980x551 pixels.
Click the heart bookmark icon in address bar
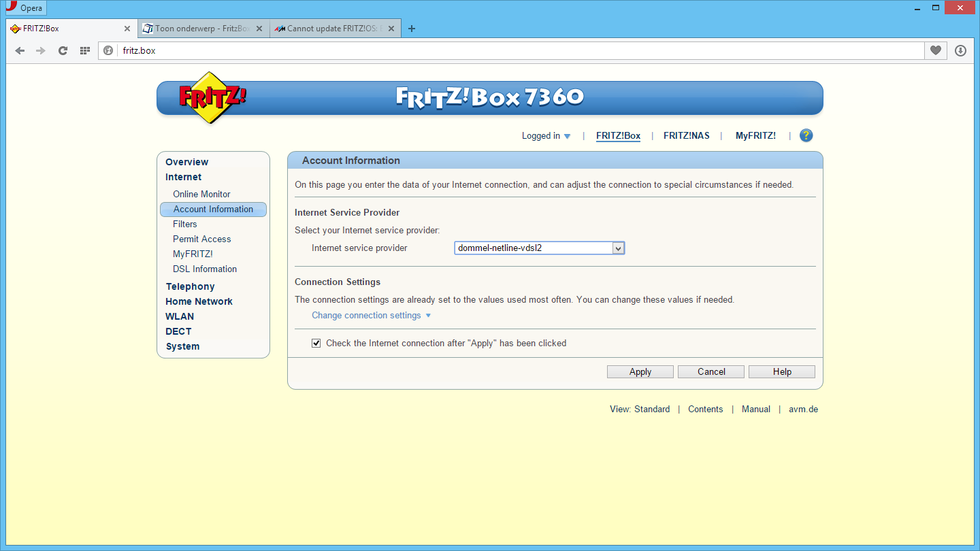coord(936,50)
